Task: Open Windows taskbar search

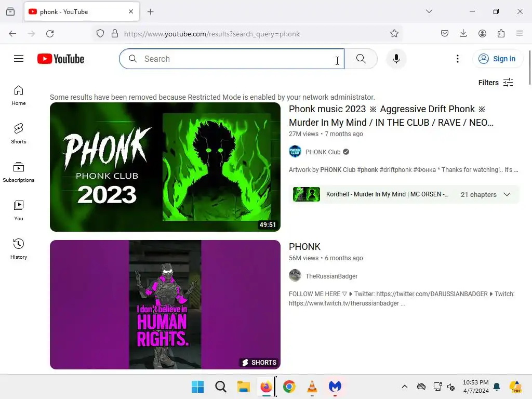Action: point(220,387)
